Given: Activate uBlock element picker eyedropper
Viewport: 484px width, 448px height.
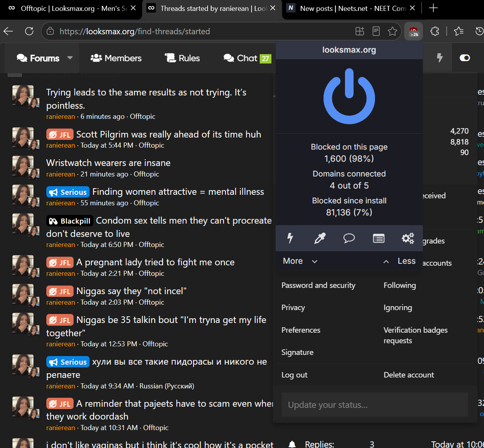Looking at the screenshot, I should (x=320, y=238).
